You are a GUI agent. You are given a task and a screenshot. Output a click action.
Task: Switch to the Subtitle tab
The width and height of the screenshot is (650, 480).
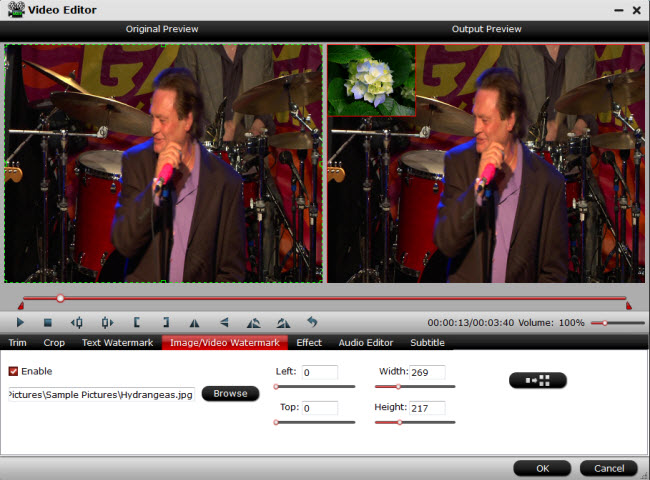pyautogui.click(x=427, y=343)
